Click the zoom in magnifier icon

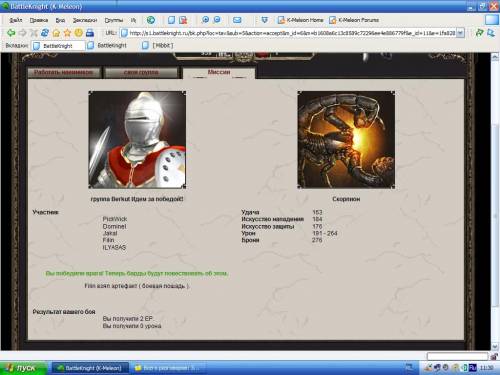click(205, 20)
